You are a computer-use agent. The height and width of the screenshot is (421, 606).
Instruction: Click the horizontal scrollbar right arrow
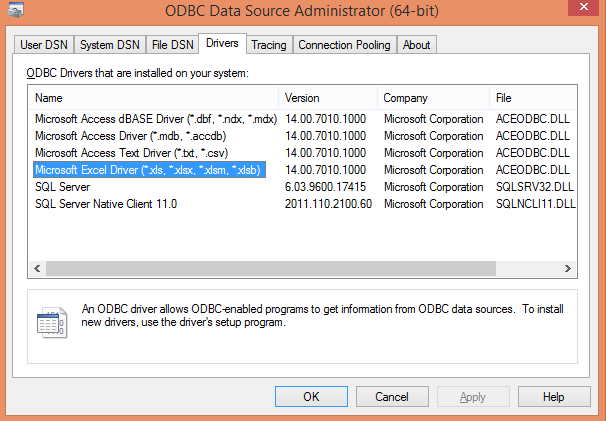[571, 270]
